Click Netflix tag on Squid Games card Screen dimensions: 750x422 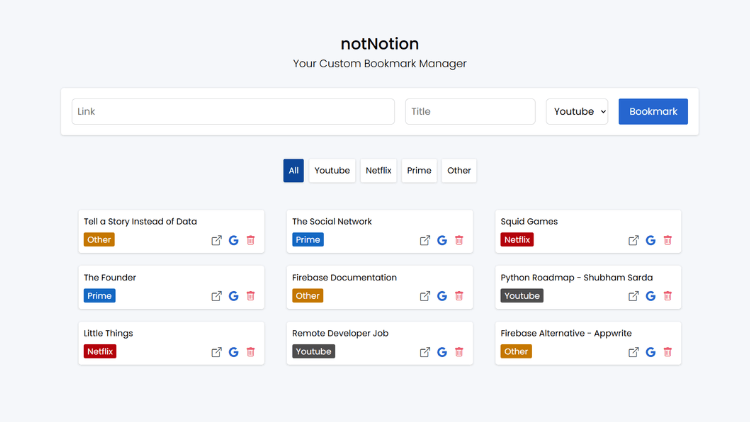517,240
